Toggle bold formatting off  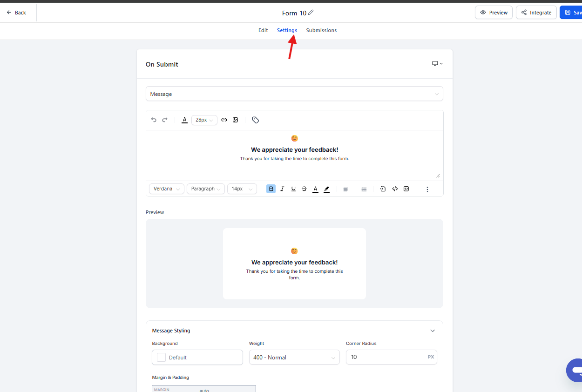pos(271,189)
